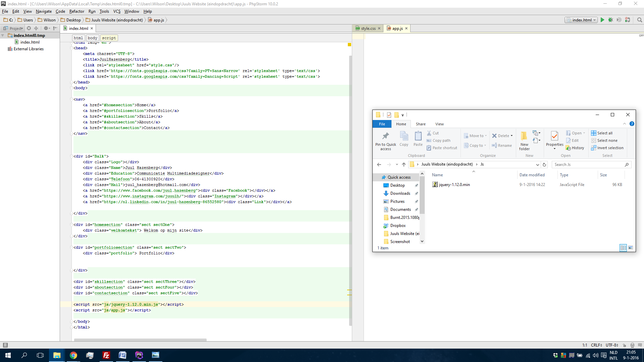Click the body breadcrumb in editor
This screenshot has height=362, width=644.
coord(92,38)
